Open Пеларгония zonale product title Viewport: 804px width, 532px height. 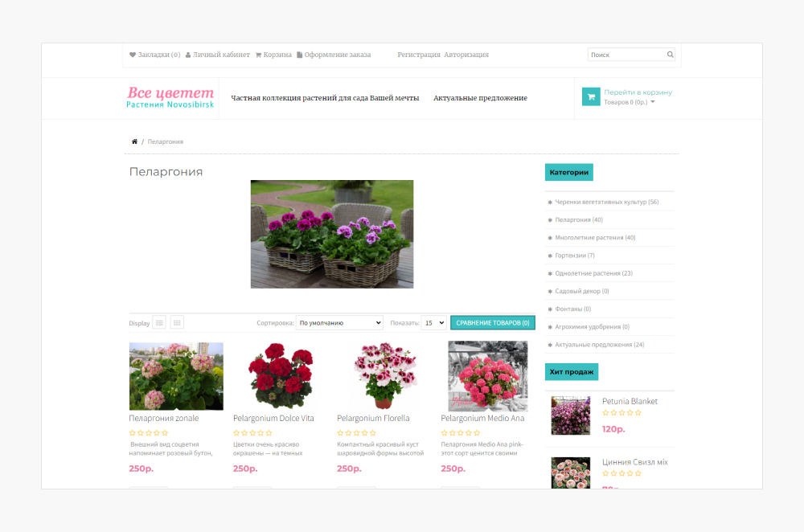(x=163, y=418)
